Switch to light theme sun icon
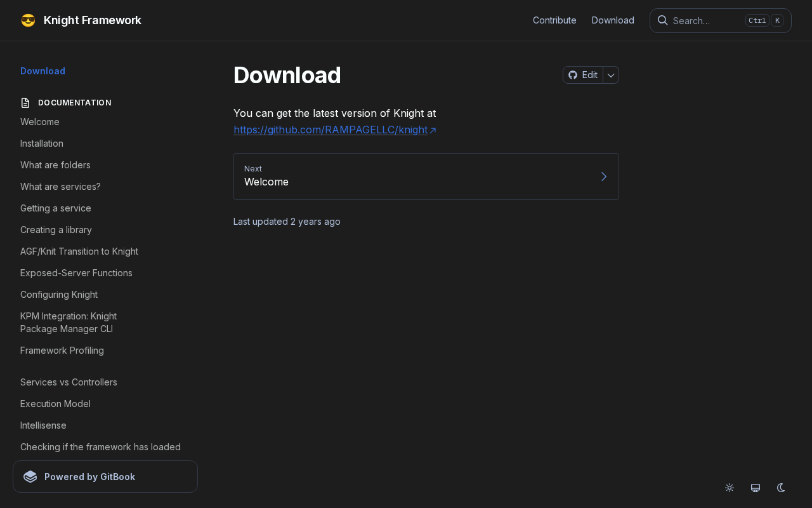This screenshot has width=812, height=508. [730, 488]
